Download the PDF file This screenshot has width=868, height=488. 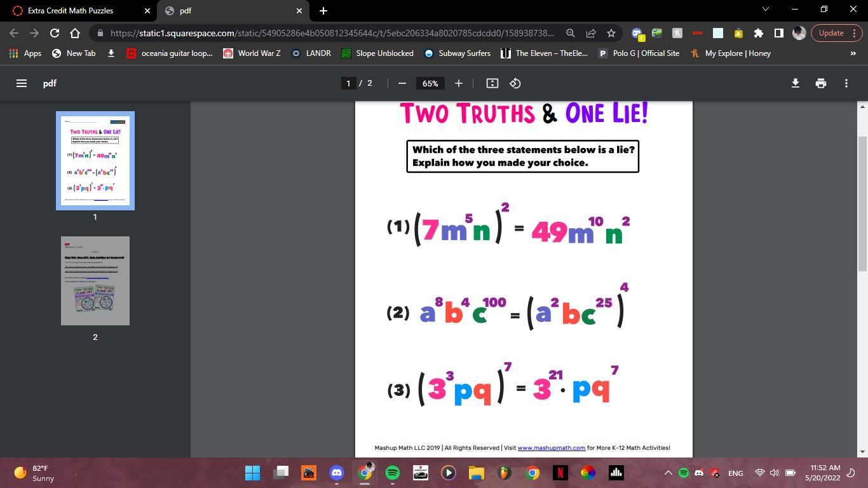point(795,83)
